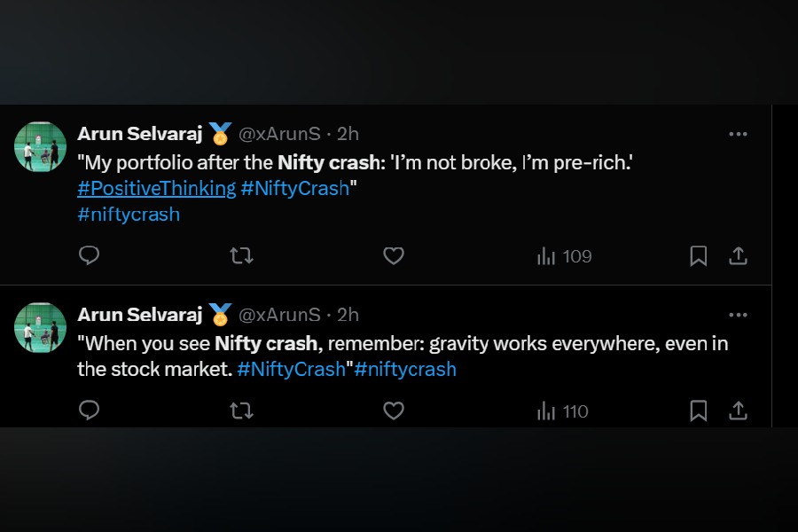Reply to the 'pre-rich' portfolio tweet
The height and width of the screenshot is (532, 798).
pos(89,256)
